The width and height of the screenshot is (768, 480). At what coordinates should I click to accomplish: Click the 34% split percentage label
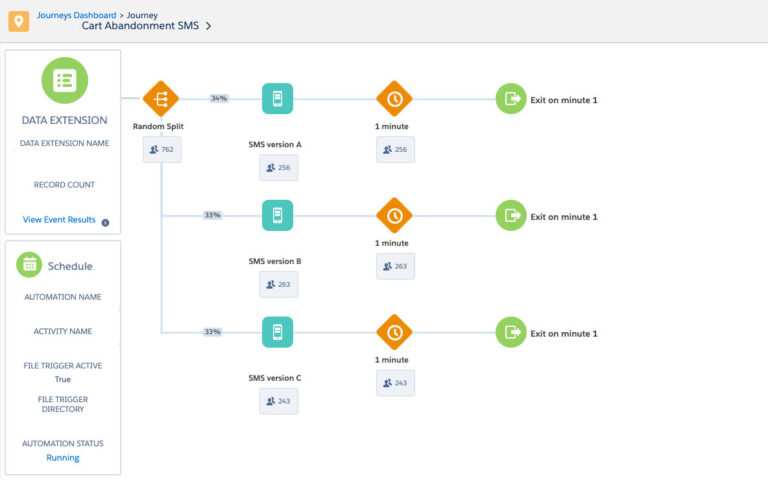pos(219,98)
